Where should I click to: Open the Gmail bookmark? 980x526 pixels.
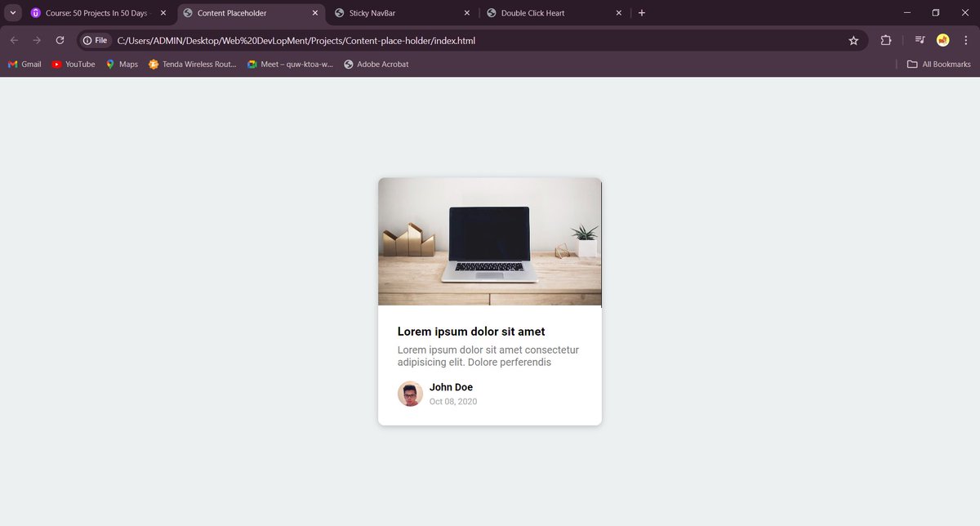[24, 64]
